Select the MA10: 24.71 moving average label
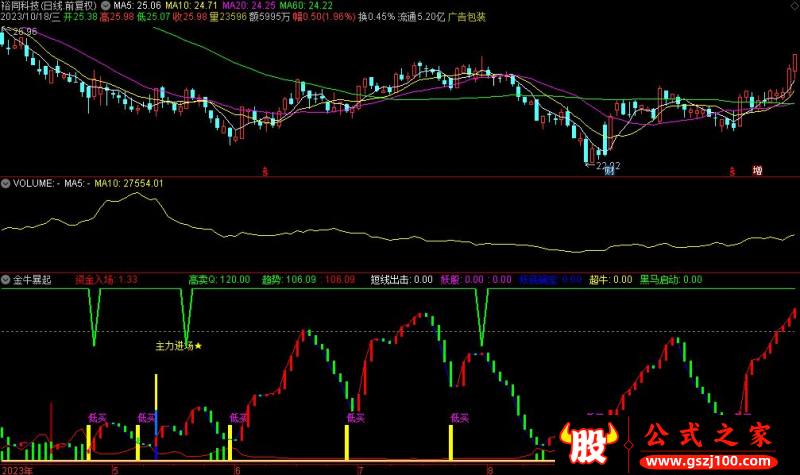 click(191, 6)
